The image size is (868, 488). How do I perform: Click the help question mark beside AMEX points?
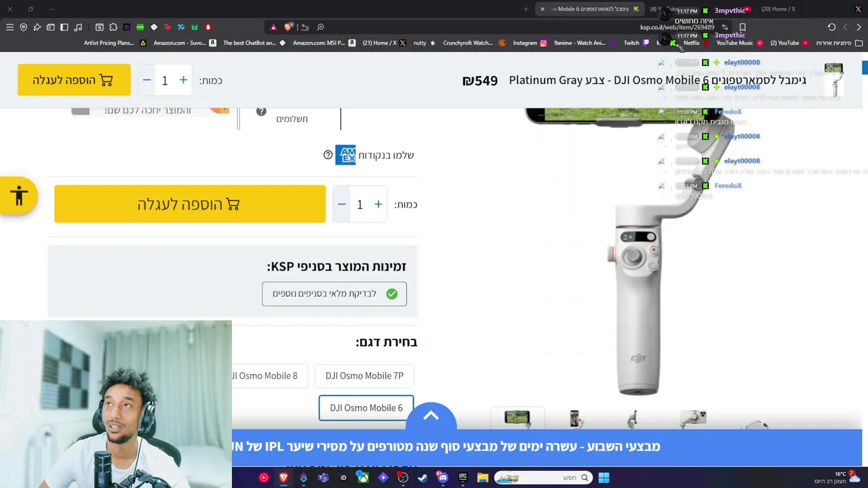click(x=328, y=155)
